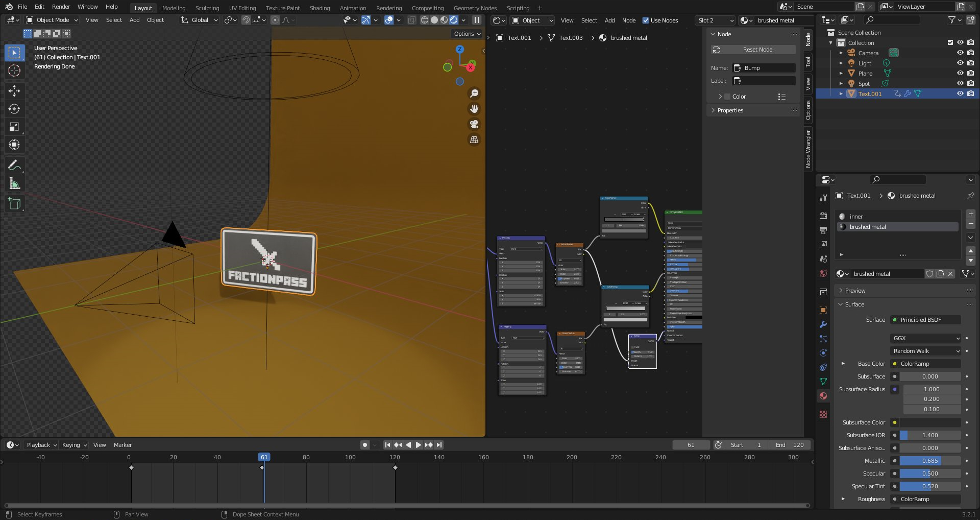Uncheck the Use Nodes checkbox

[x=646, y=20]
